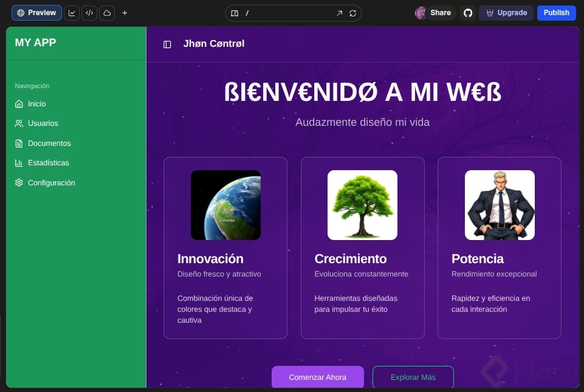Click the suited man image in Potencia card
584x392 pixels.
(500, 205)
